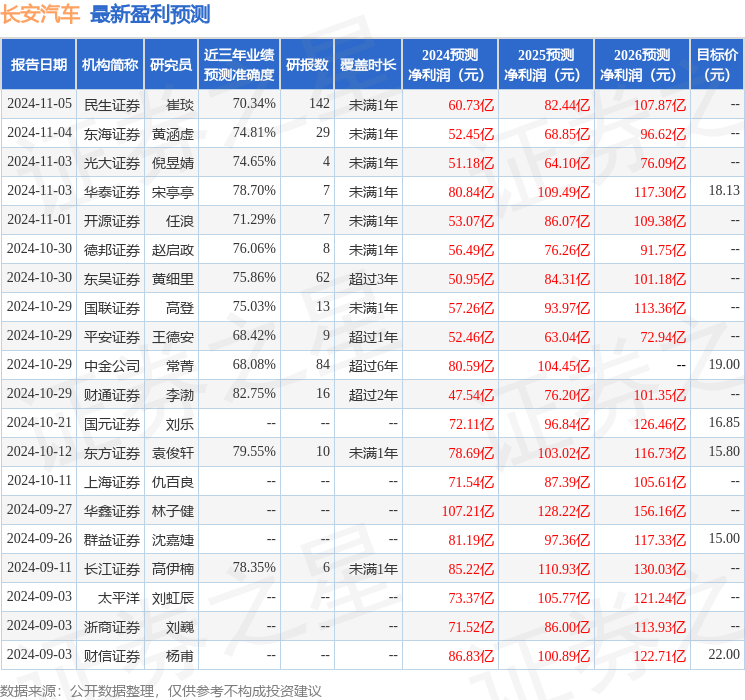Viewport: 745px width, 700px height.
Task: Select the 东方证券 institution cell
Action: click(112, 453)
